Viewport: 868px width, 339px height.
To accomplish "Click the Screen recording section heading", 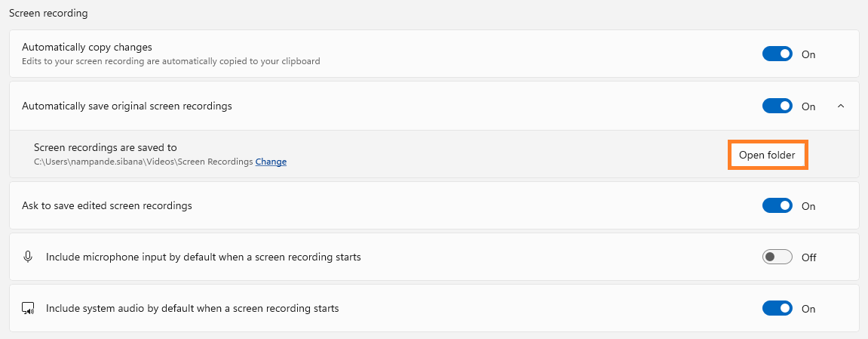I will pos(48,14).
